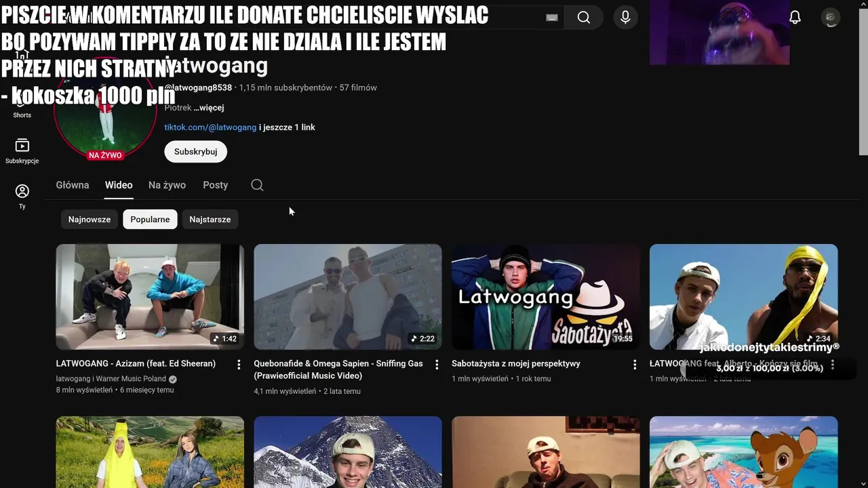Open the Bambi deer beach video thumbnail

click(744, 452)
